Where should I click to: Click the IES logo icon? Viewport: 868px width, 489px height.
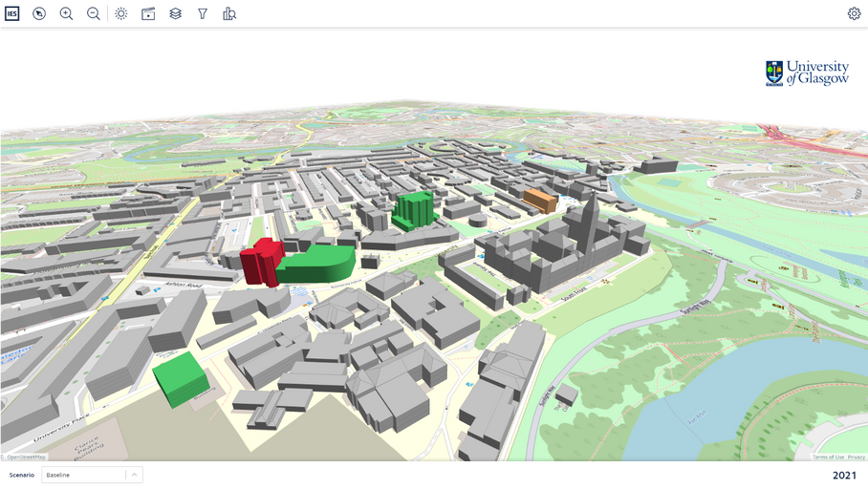[11, 13]
